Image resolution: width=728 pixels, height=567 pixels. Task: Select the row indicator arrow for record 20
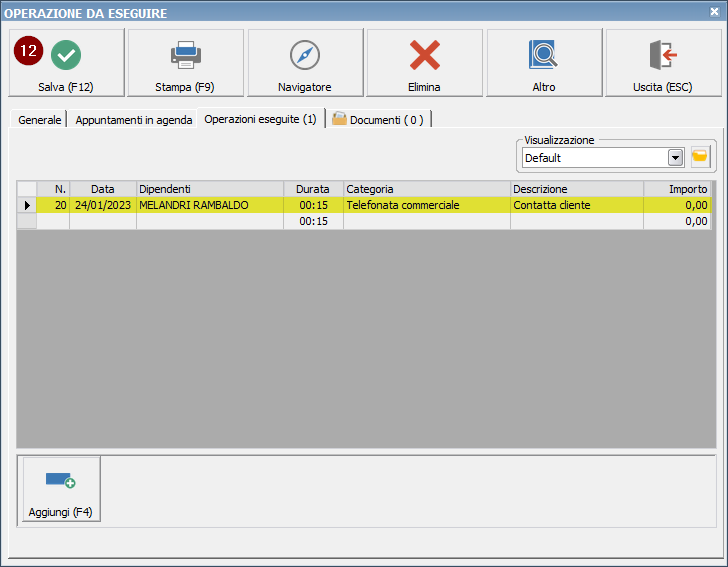(27, 205)
